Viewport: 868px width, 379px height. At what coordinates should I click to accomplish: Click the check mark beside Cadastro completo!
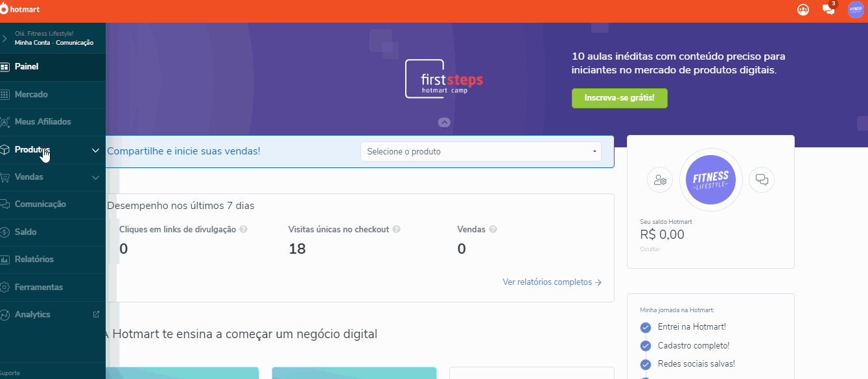point(645,346)
